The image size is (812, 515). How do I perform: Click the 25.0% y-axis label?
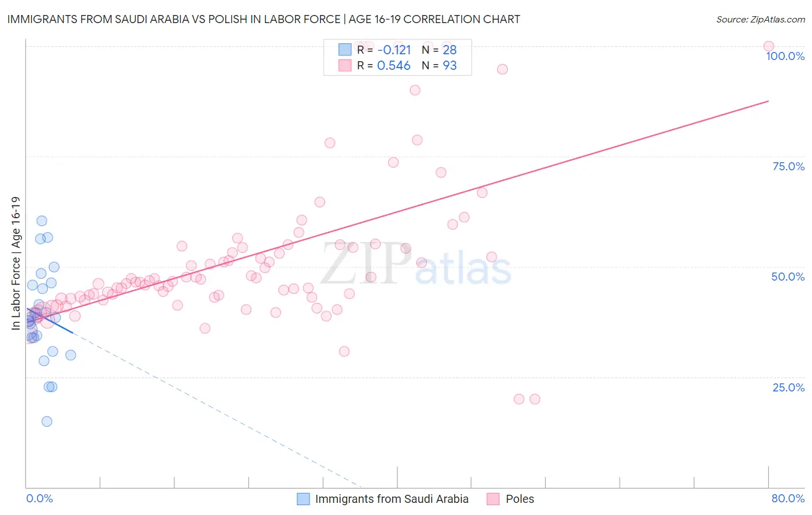788,387
